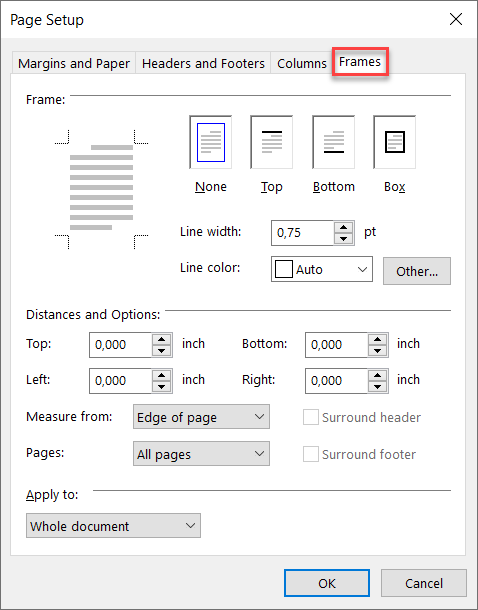
Task: Increase Line width with up arrow
Action: tap(343, 228)
